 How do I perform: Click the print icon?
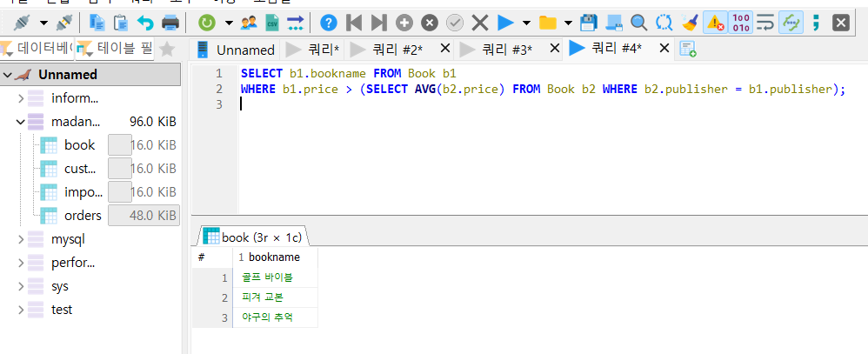170,23
